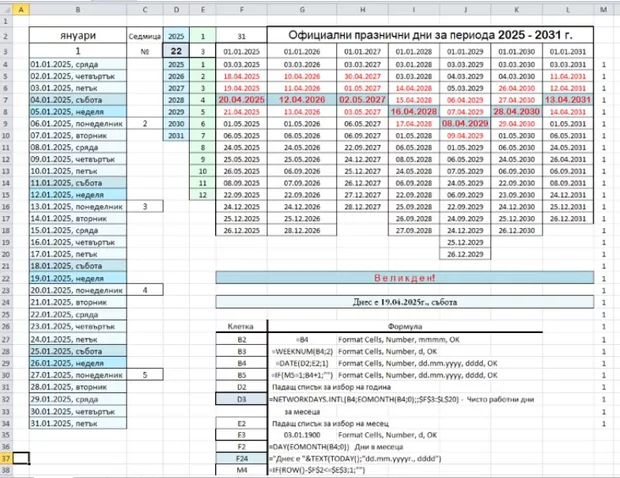The width and height of the screenshot is (620, 478).
Task: Select cell with 'Седмица' label
Action: click(x=145, y=36)
